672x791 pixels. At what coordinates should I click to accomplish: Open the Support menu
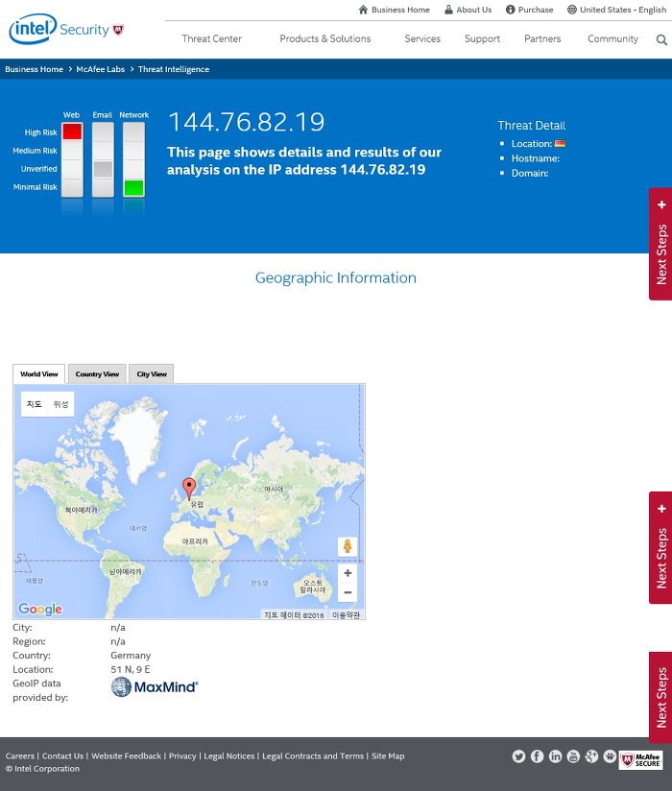482,38
